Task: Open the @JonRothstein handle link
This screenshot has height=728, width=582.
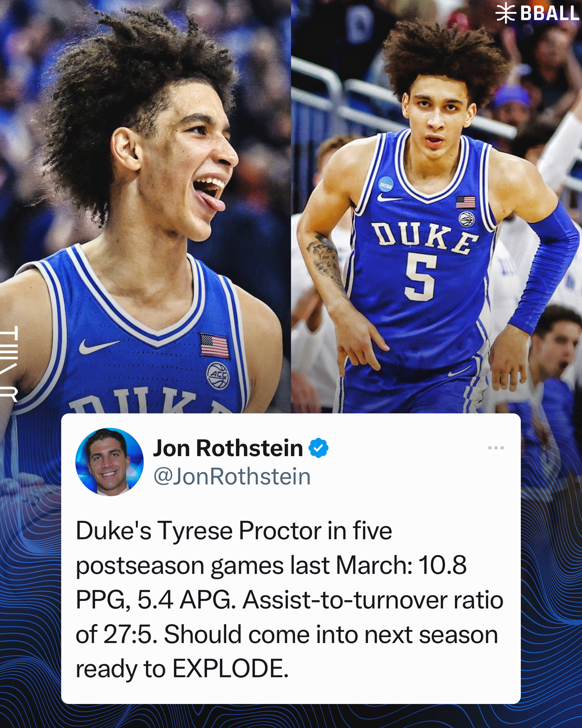Action: (x=232, y=477)
